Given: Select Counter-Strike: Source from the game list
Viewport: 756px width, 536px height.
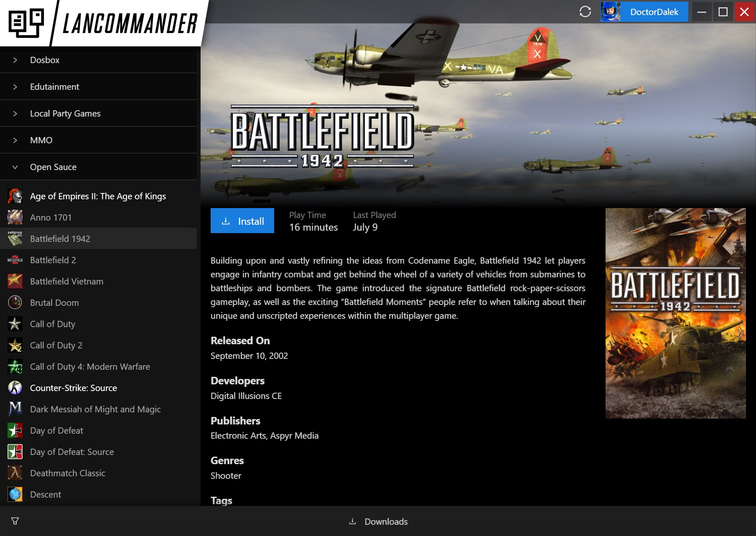Looking at the screenshot, I should click(x=73, y=388).
